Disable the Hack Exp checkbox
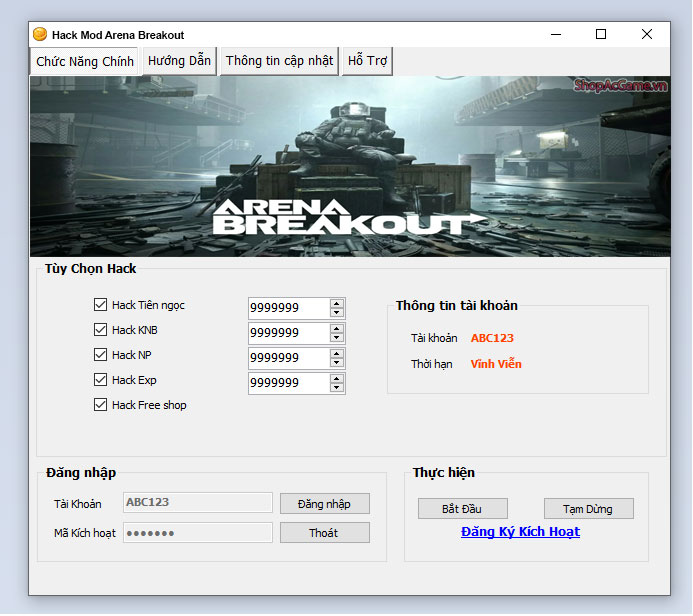The width and height of the screenshot is (693, 616). point(100,380)
